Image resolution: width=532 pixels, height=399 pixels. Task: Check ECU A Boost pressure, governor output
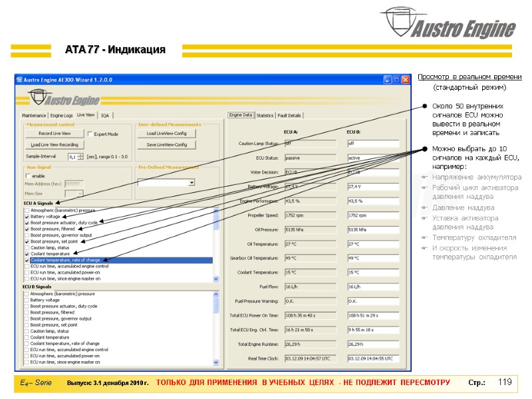[27, 235]
